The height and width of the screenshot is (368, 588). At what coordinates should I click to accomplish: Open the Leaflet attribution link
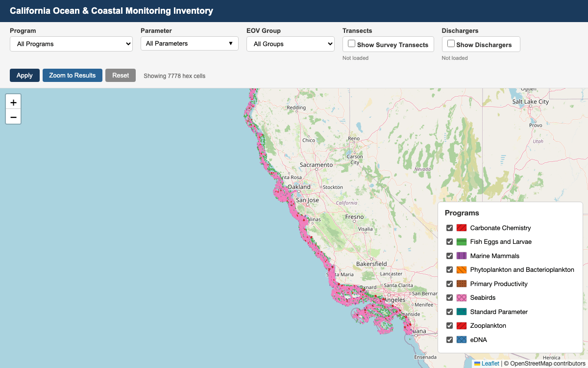(487, 364)
